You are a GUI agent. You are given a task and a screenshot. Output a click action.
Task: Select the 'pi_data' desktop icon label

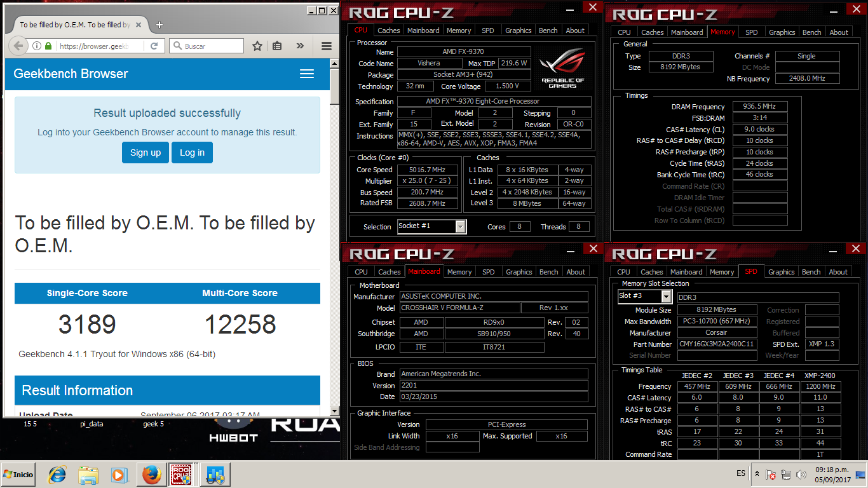coord(92,424)
